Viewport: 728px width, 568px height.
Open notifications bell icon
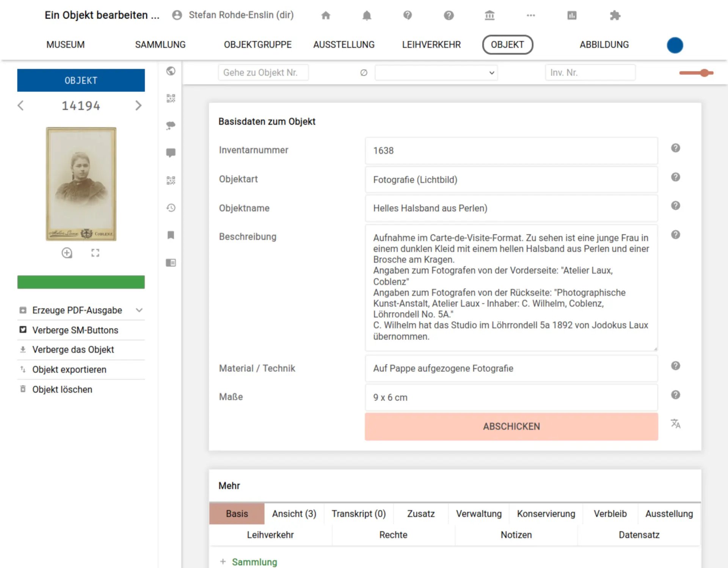367,15
